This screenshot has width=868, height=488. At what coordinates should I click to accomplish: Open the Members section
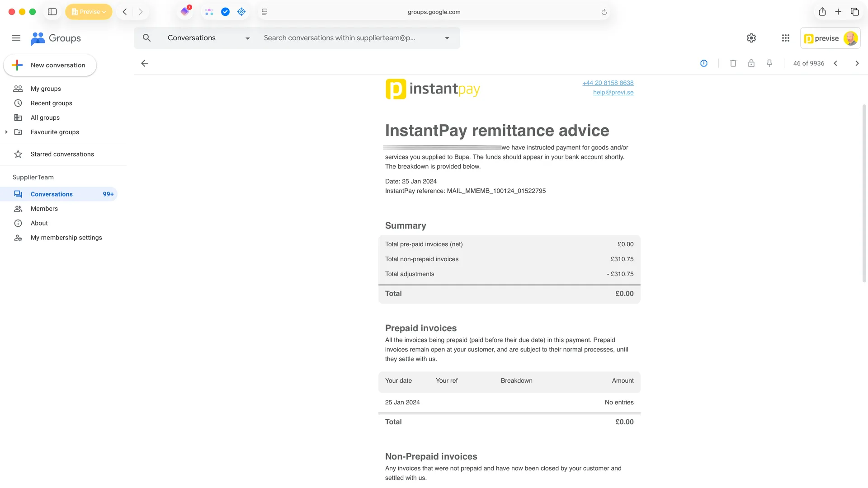(x=44, y=209)
